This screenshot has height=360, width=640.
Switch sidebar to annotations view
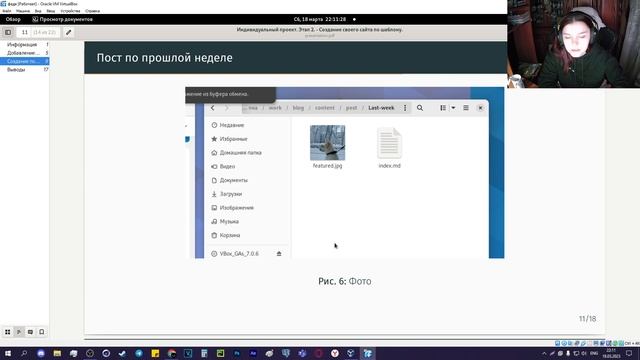click(x=30, y=332)
